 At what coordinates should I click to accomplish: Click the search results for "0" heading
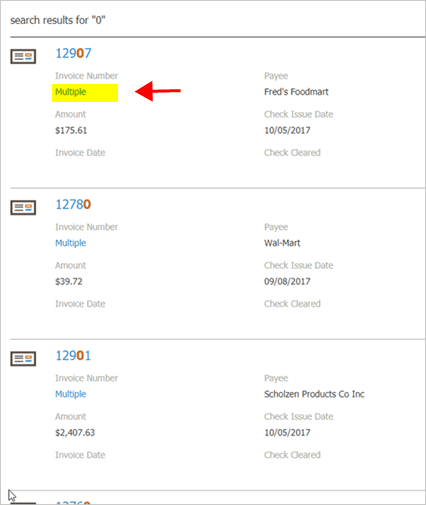[58, 20]
